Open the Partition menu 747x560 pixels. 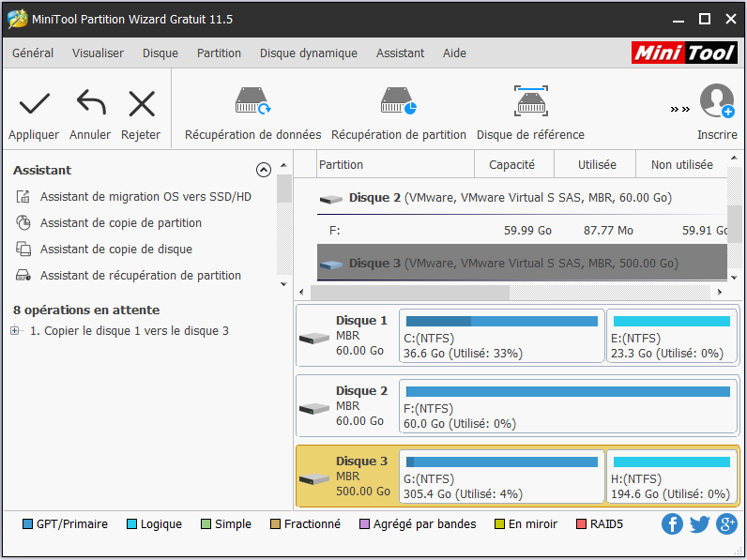[219, 53]
